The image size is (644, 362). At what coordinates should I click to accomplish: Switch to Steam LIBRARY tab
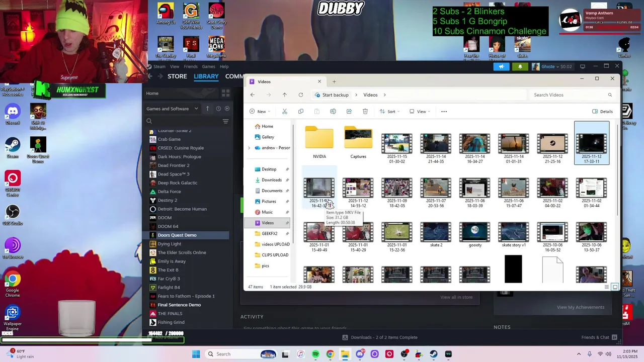tap(206, 76)
